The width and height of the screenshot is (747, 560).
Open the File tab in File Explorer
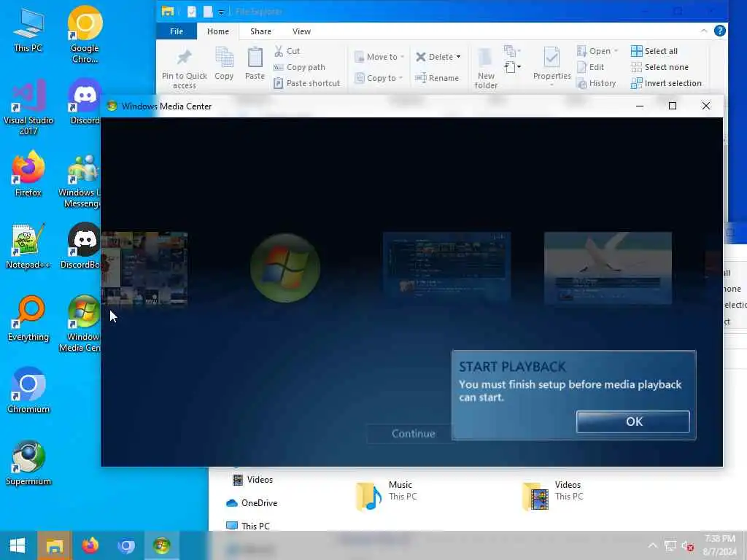(177, 31)
